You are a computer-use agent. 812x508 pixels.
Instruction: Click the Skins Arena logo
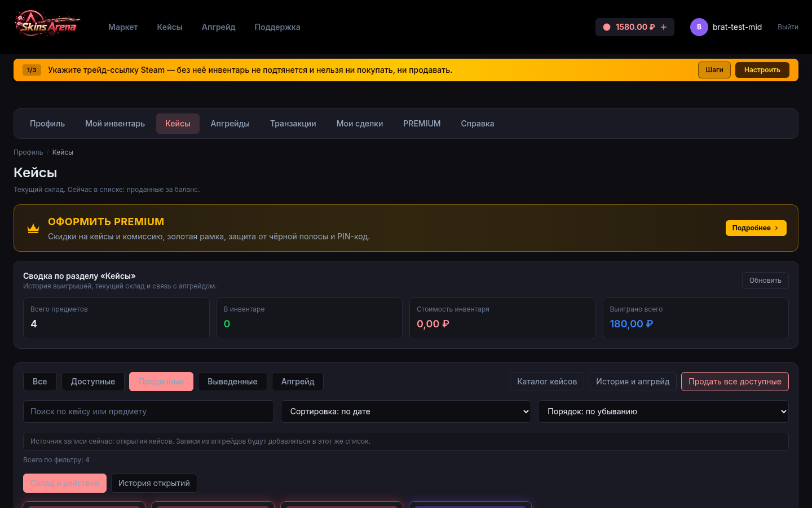47,24
